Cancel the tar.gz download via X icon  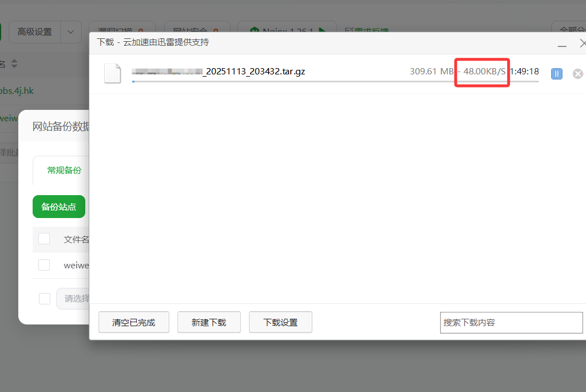click(x=577, y=73)
